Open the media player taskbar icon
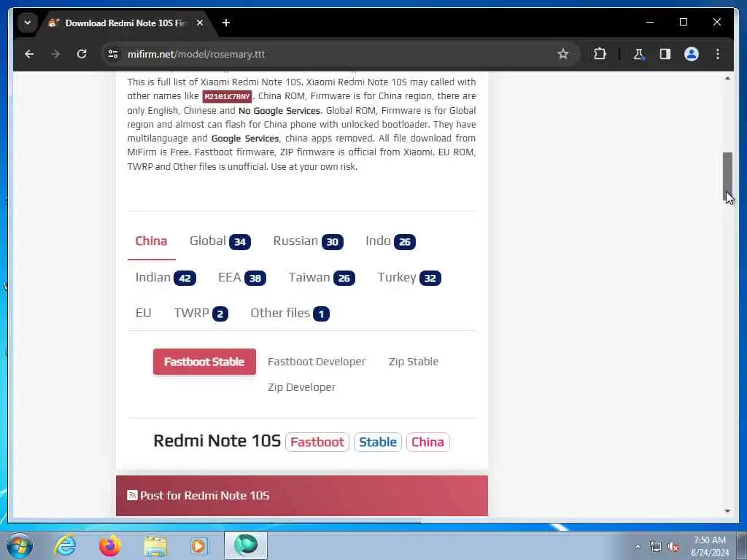 (x=199, y=545)
